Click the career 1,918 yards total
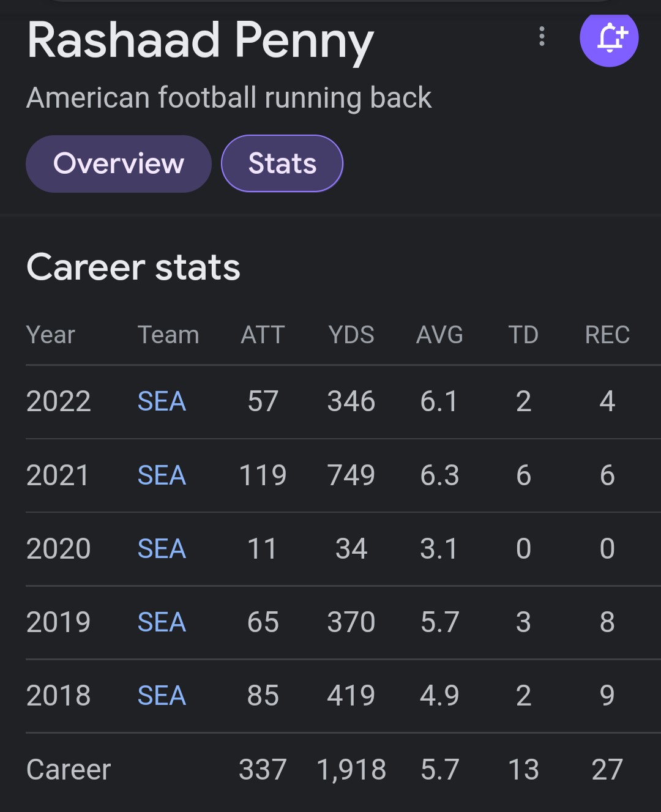The image size is (661, 812). (351, 770)
